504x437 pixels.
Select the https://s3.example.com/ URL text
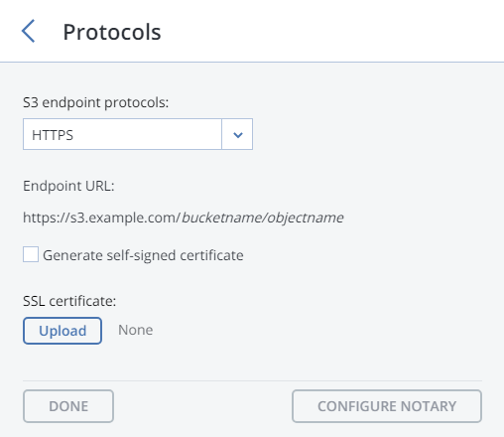point(101,218)
